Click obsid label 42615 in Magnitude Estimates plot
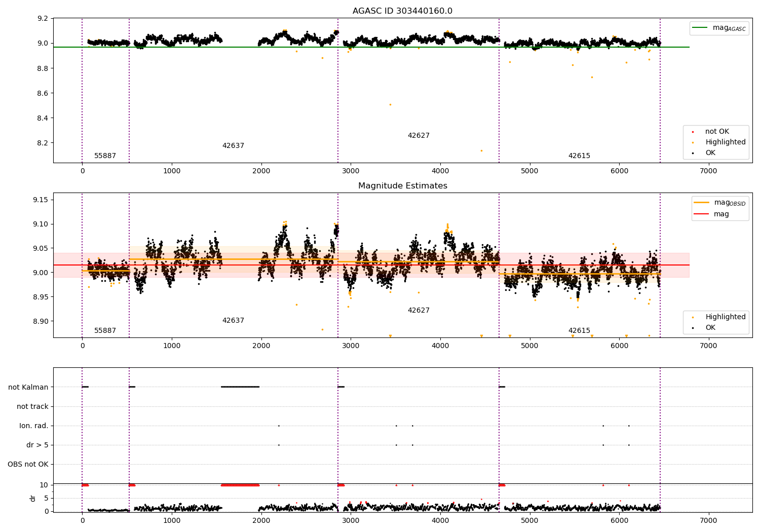Image resolution: width=760 pixels, height=532 pixels. 579,331
